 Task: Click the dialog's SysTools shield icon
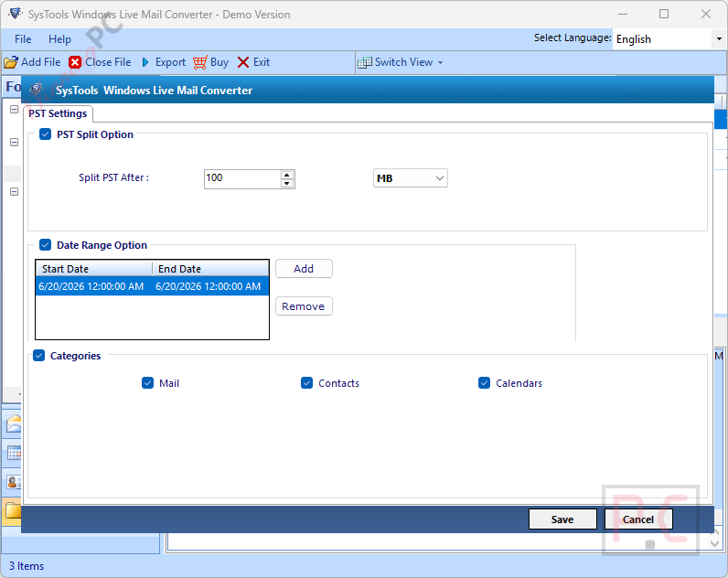tap(37, 89)
